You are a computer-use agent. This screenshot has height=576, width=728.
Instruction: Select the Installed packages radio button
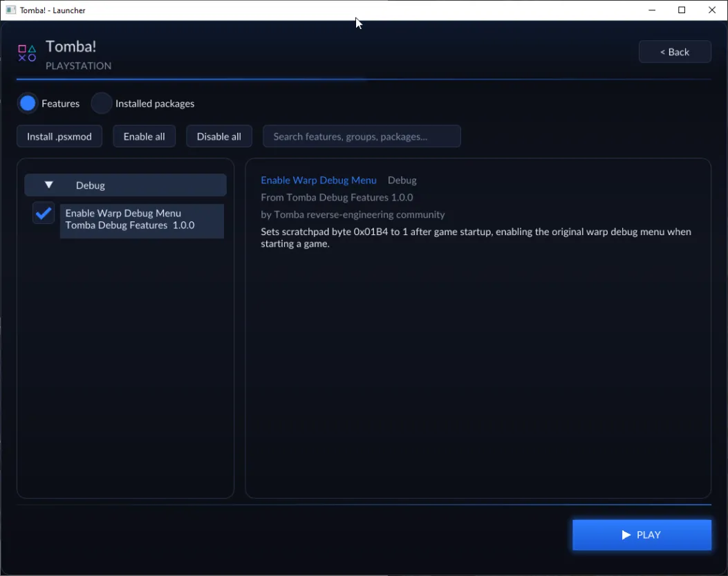click(x=101, y=103)
